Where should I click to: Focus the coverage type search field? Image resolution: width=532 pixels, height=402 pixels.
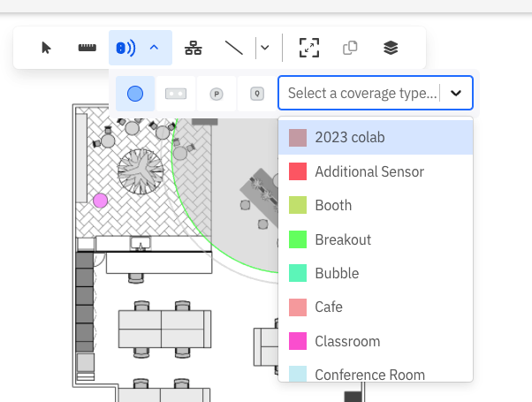pyautogui.click(x=362, y=93)
